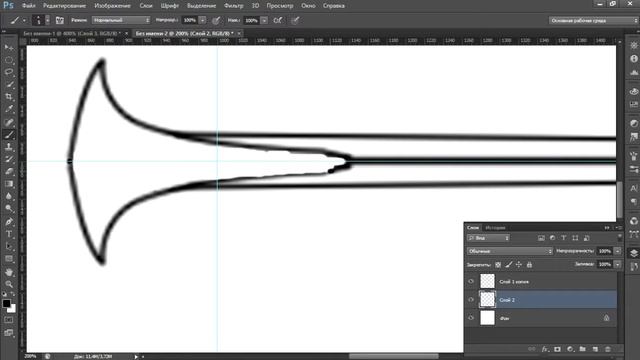This screenshot has width=640, height=360.
Task: Toggle Quick Mask mode
Action: click(x=9, y=320)
